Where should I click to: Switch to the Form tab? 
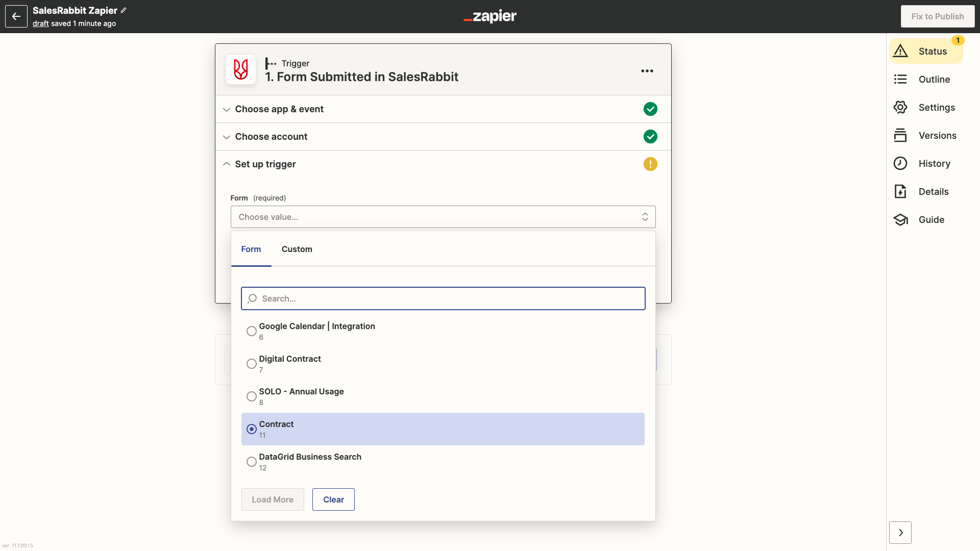click(251, 249)
